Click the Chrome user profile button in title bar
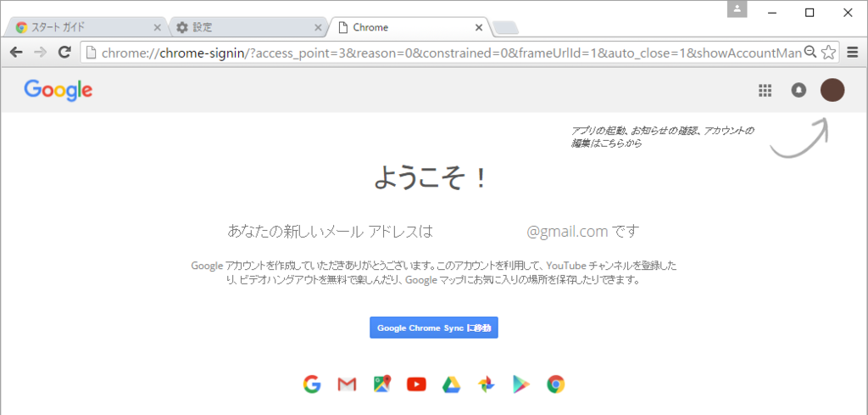868x415 pixels. click(737, 8)
